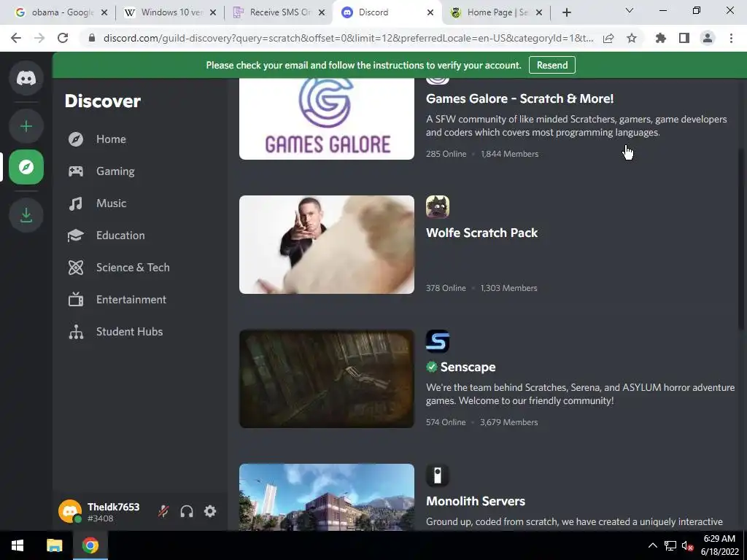
Task: Open Chrome three-dot menu
Action: point(731,38)
